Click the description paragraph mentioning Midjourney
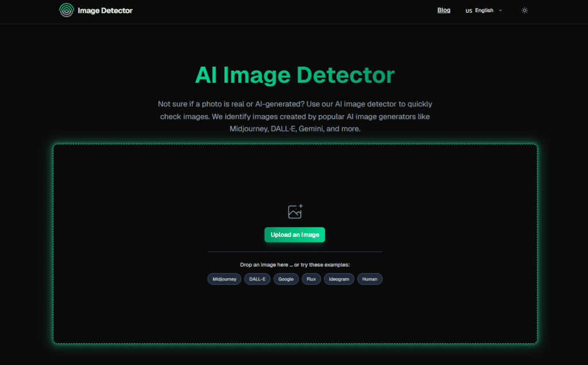The image size is (588, 365). pos(295,116)
